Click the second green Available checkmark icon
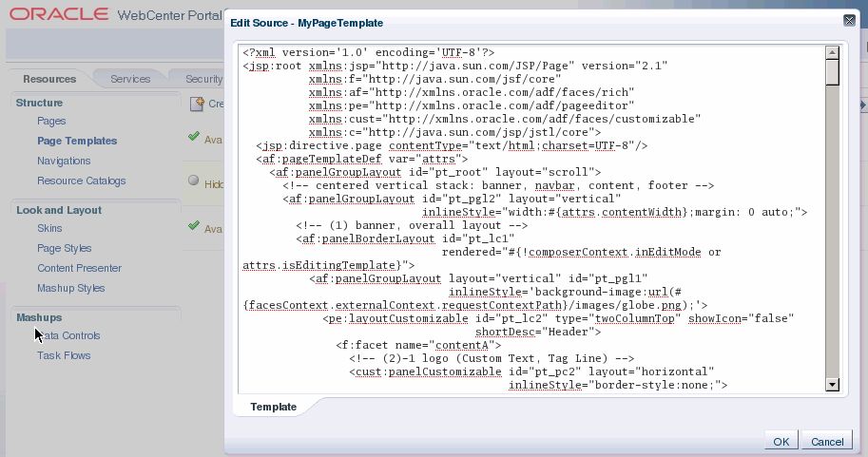 tap(194, 225)
